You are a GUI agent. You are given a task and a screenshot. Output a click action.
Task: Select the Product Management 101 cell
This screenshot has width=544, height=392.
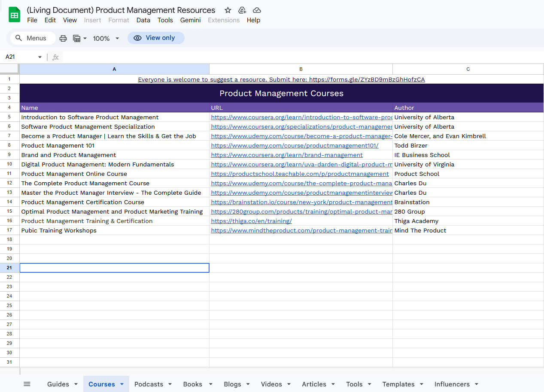[x=114, y=145]
